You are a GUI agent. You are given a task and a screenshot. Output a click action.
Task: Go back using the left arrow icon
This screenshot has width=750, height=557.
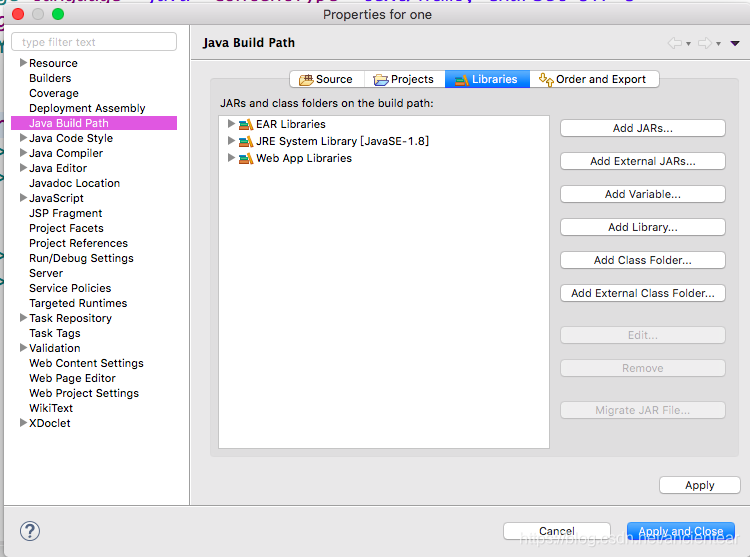[x=675, y=43]
